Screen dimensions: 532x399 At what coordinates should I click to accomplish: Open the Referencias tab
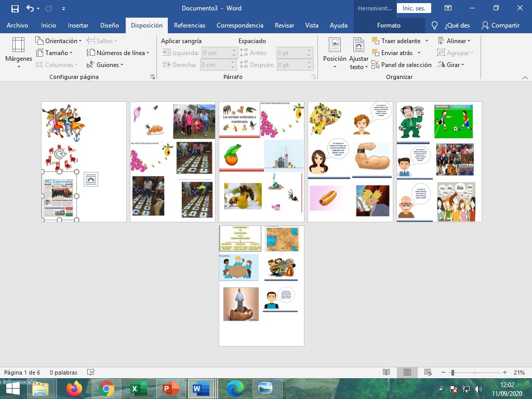(189, 25)
